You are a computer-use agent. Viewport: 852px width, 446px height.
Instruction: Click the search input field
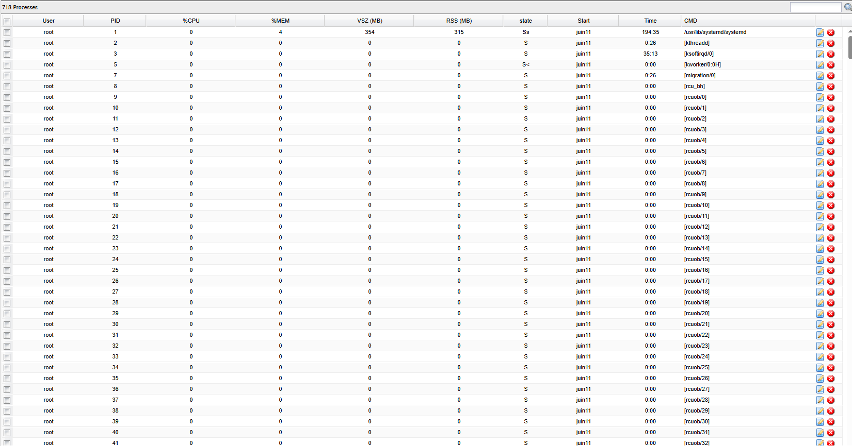(815, 7)
